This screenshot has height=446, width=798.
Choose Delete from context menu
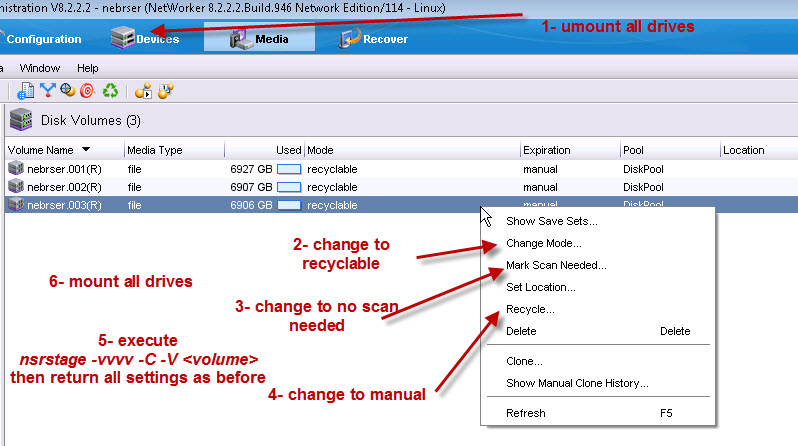pos(521,331)
